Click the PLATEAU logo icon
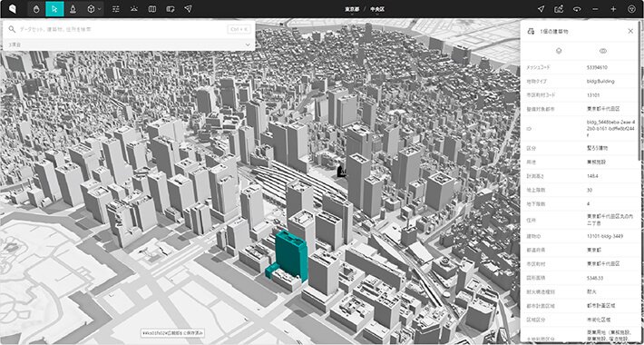644x345 pixels. pos(13,9)
